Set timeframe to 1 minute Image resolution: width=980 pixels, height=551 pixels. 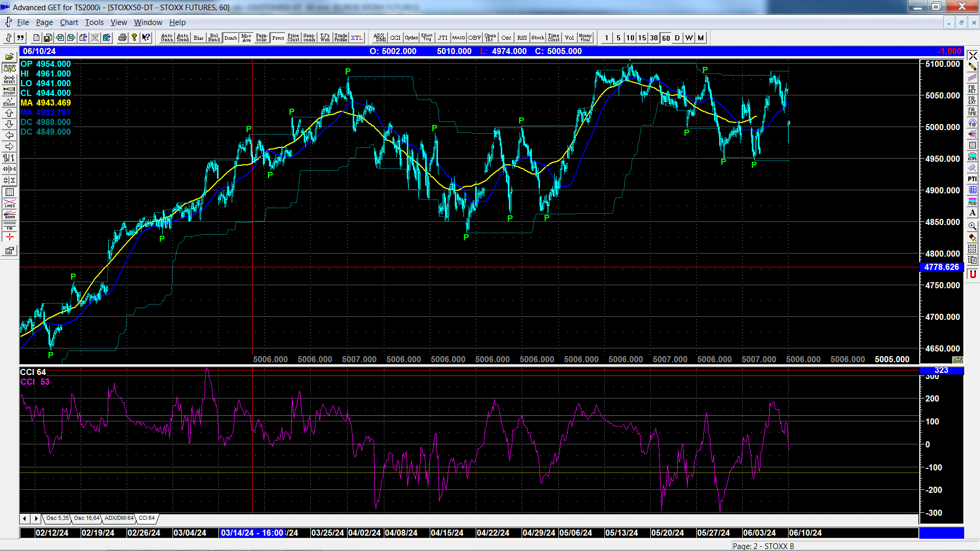[x=606, y=38]
